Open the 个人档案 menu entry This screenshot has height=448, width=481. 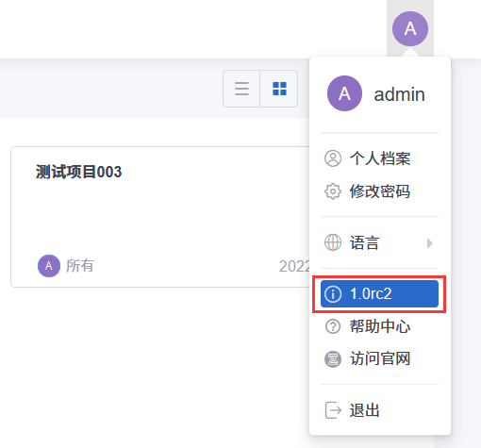coord(379,158)
